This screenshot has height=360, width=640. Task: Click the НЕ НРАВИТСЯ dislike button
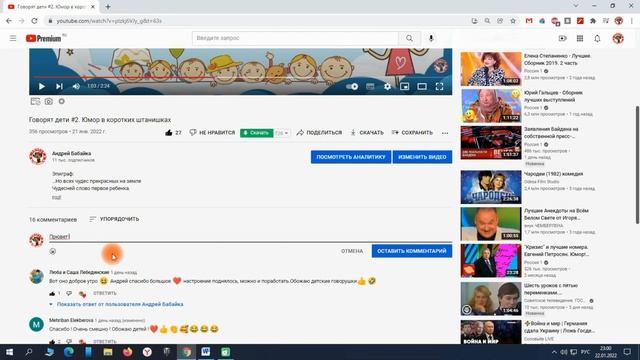[212, 133]
